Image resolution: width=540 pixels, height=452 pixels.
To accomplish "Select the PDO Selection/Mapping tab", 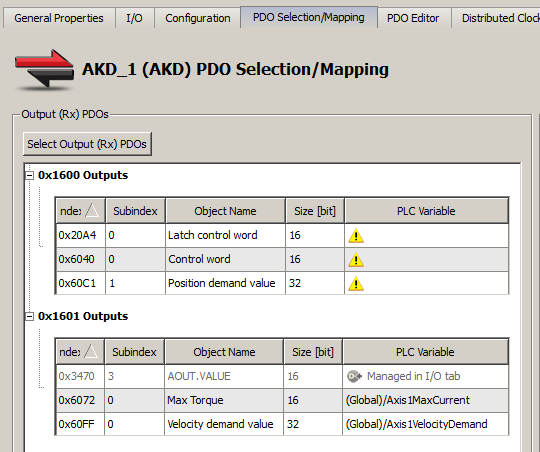I will 309,17.
